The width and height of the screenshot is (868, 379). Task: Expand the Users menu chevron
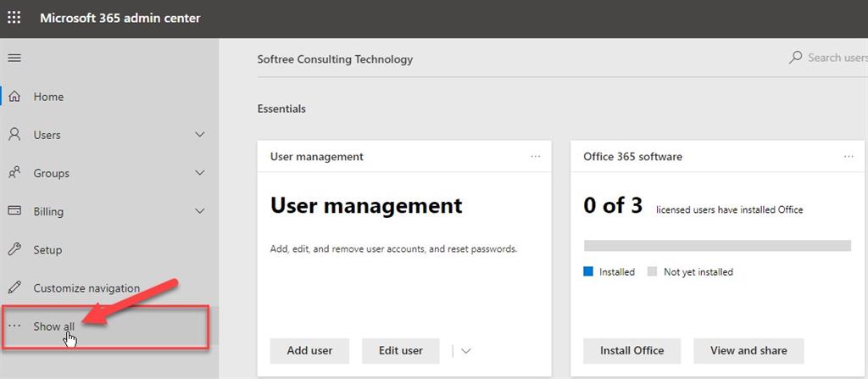point(200,135)
